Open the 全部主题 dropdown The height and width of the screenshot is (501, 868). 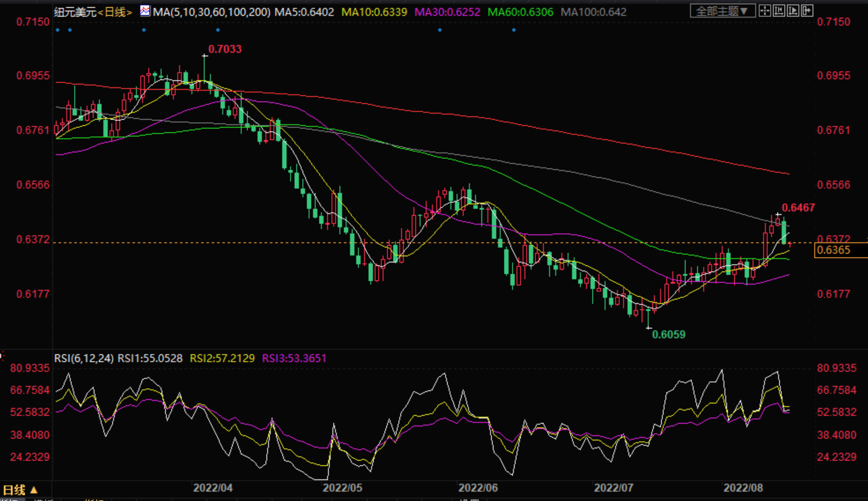[723, 11]
